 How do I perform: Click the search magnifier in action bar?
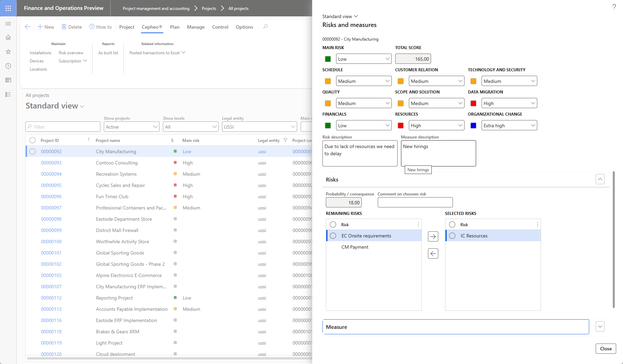(x=265, y=27)
